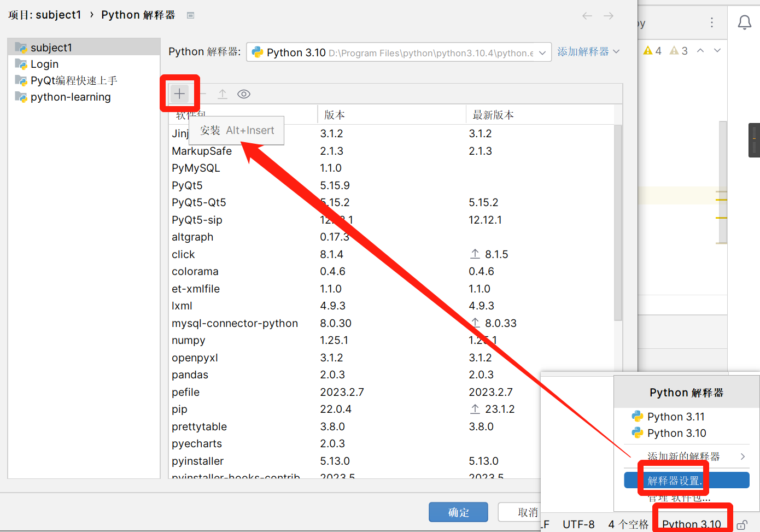Select the openpyxl package row
This screenshot has height=532, width=760.
(x=391, y=358)
